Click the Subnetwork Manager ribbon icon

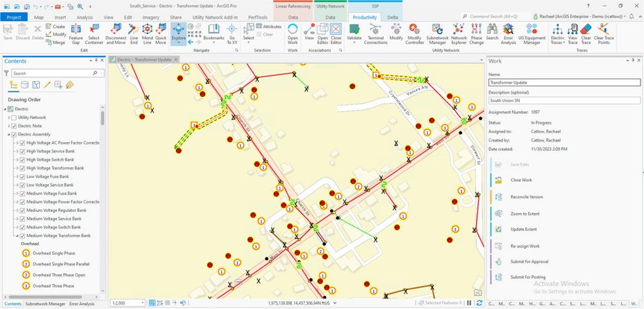437,32
